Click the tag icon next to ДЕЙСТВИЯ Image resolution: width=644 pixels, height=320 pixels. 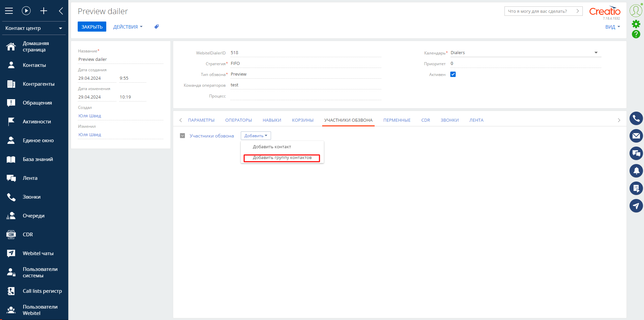pos(156,27)
